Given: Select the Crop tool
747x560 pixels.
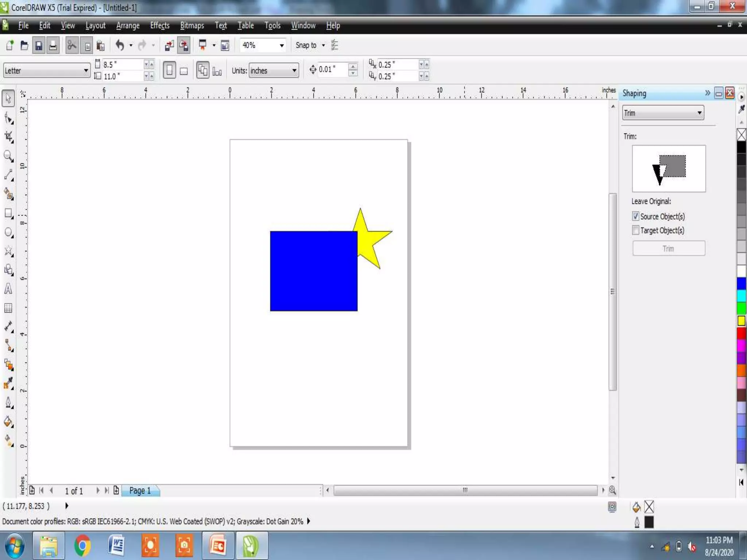Looking at the screenshot, I should [8, 137].
